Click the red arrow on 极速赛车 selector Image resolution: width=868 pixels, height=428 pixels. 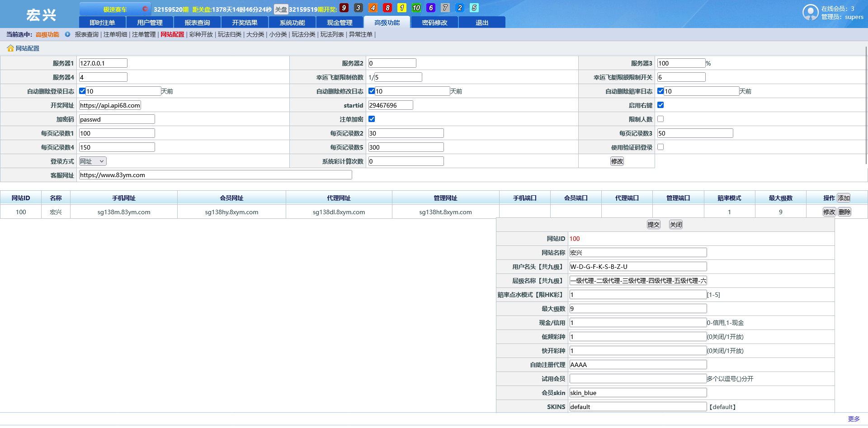[x=145, y=9]
